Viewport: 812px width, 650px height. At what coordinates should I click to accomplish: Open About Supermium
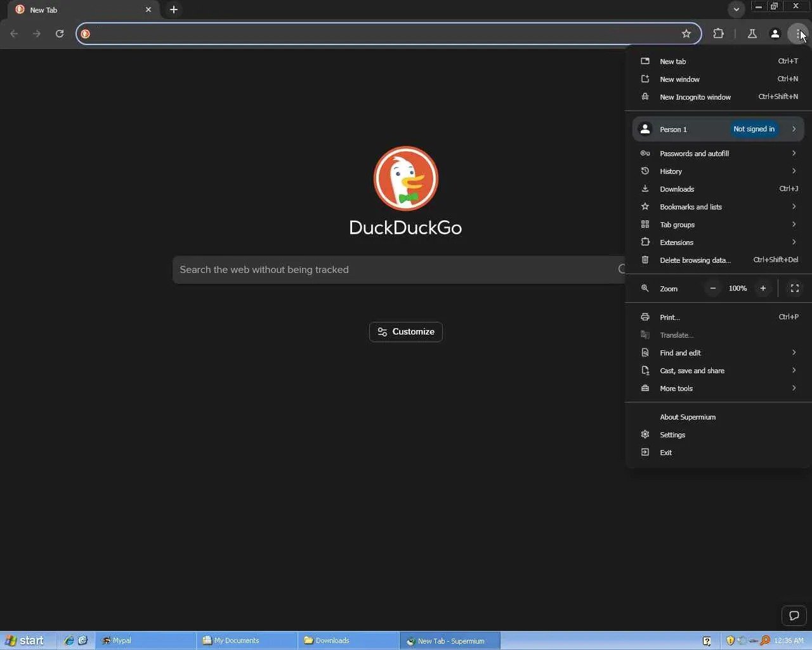(x=718, y=417)
